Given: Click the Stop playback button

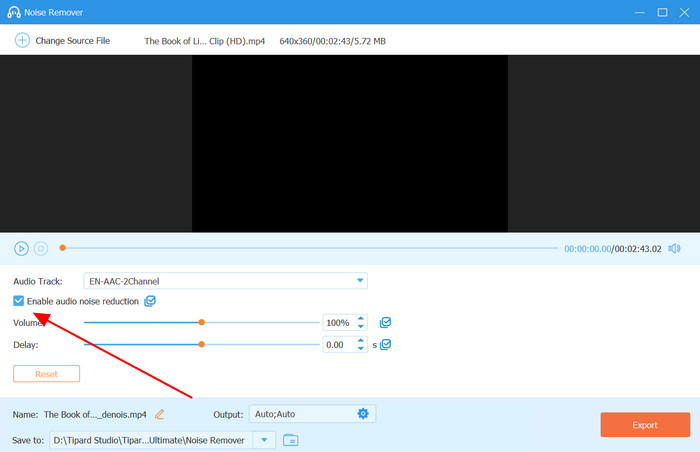Looking at the screenshot, I should pyautogui.click(x=41, y=248).
